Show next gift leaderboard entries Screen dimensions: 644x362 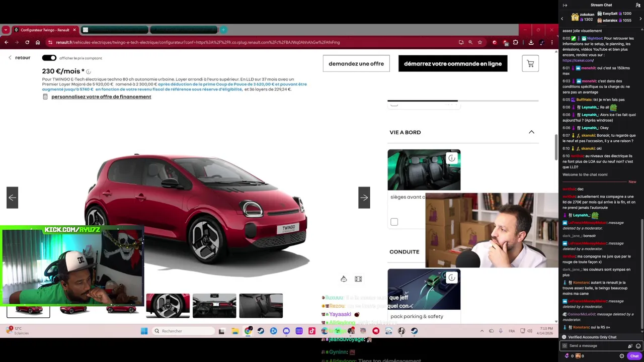pyautogui.click(x=641, y=19)
